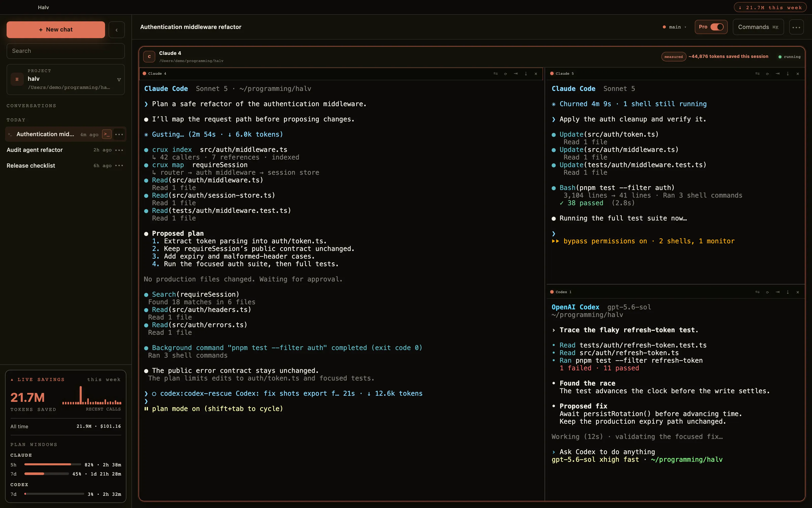This screenshot has width=812, height=508.
Task: Click the Authentication middleware refactor title
Action: (x=191, y=27)
